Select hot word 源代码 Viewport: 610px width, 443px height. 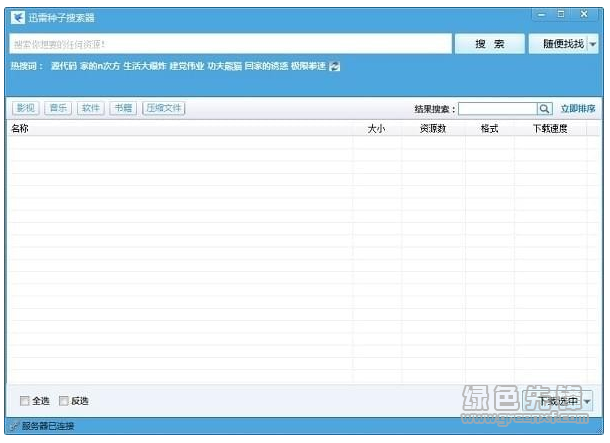tap(64, 66)
